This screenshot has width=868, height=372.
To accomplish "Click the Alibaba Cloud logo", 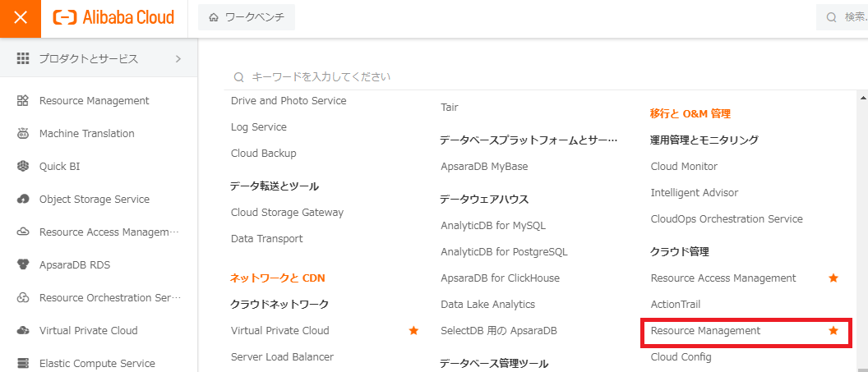I will [x=113, y=18].
